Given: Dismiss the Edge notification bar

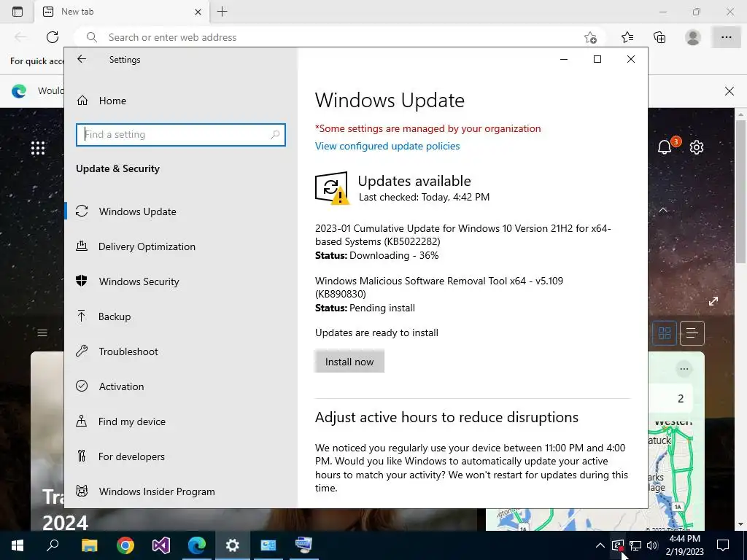Looking at the screenshot, I should coord(729,91).
